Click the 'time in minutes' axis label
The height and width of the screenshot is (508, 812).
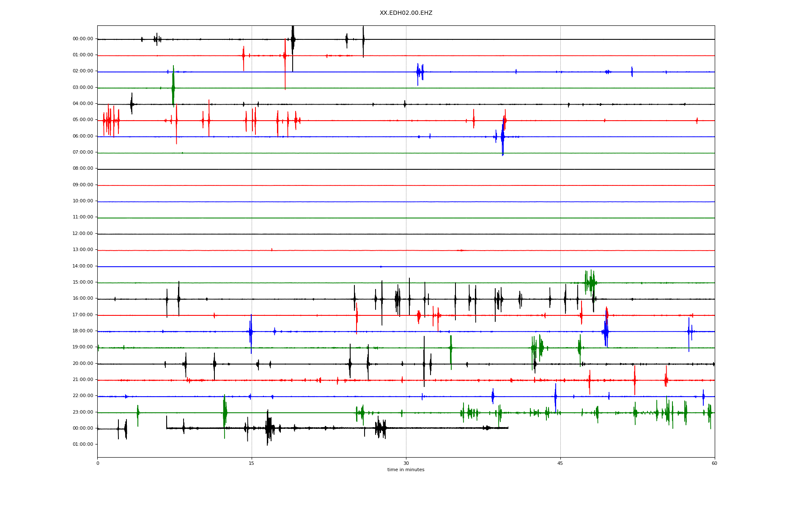tap(406, 470)
